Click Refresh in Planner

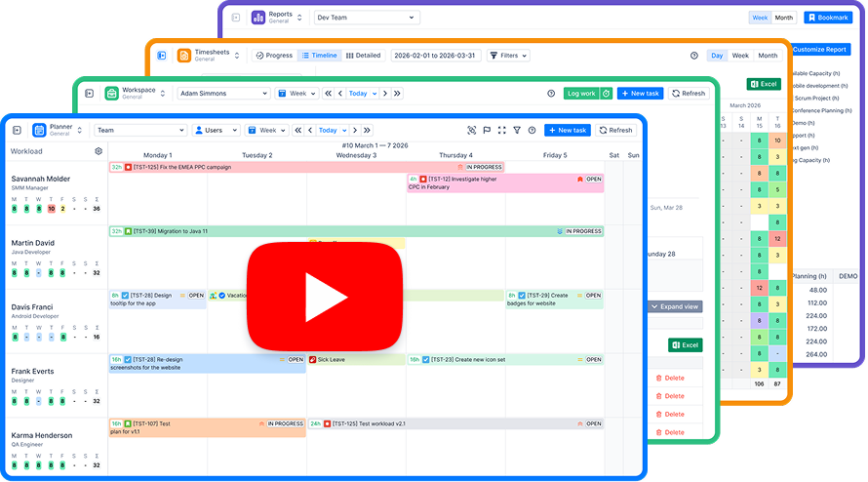(x=615, y=130)
